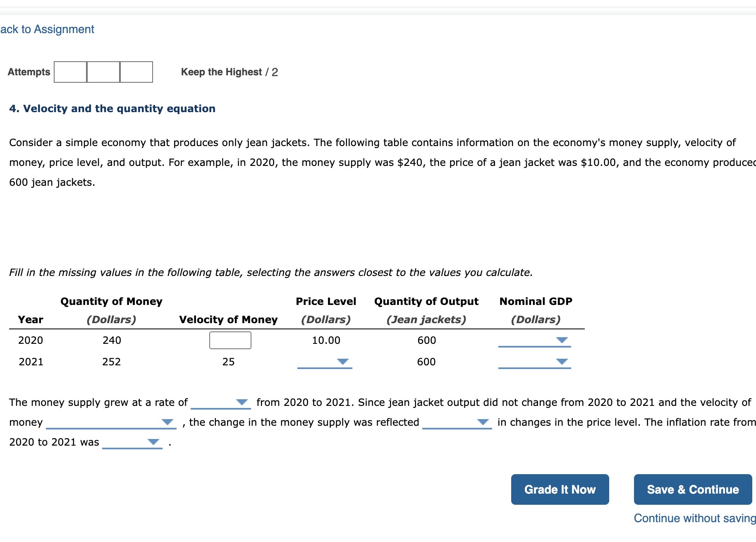Screen dimensions: 756x542
Task: Open the inflation rate answer dropdown
Action: [x=132, y=443]
